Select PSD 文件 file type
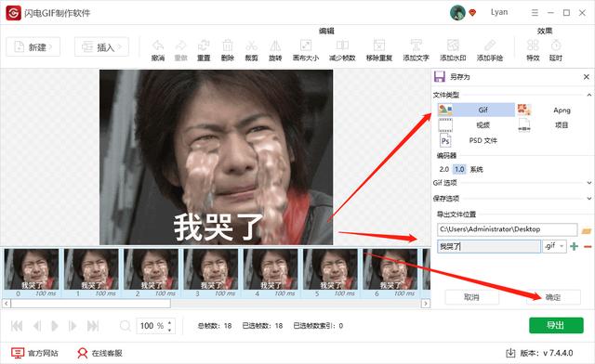The height and width of the screenshot is (364, 595). 476,140
